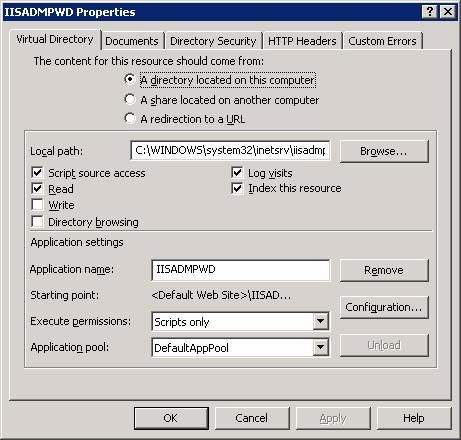Click the question mark help icon in title bar
This screenshot has width=461, height=440.
coord(430,12)
